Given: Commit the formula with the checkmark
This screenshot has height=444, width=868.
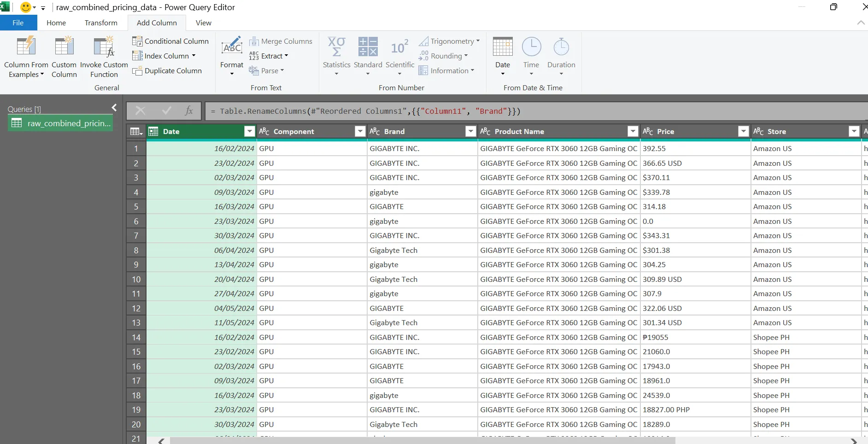Looking at the screenshot, I should tap(166, 111).
